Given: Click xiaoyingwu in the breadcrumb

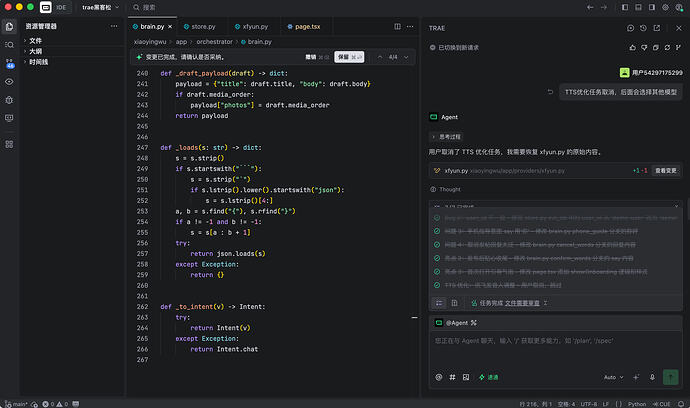Looking at the screenshot, I should click(150, 42).
